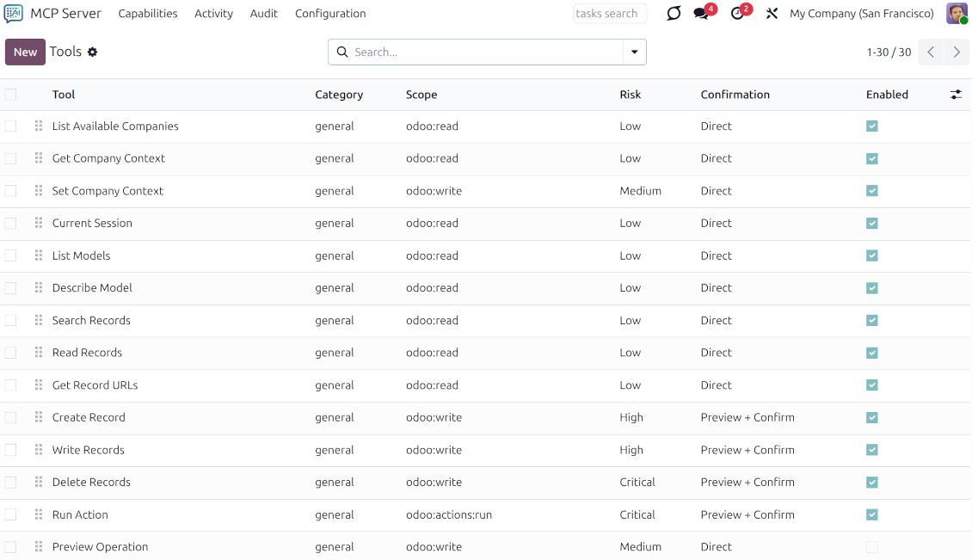This screenshot has height=560, width=972.
Task: Click the magnifier icon in the search bar
Action: [342, 52]
